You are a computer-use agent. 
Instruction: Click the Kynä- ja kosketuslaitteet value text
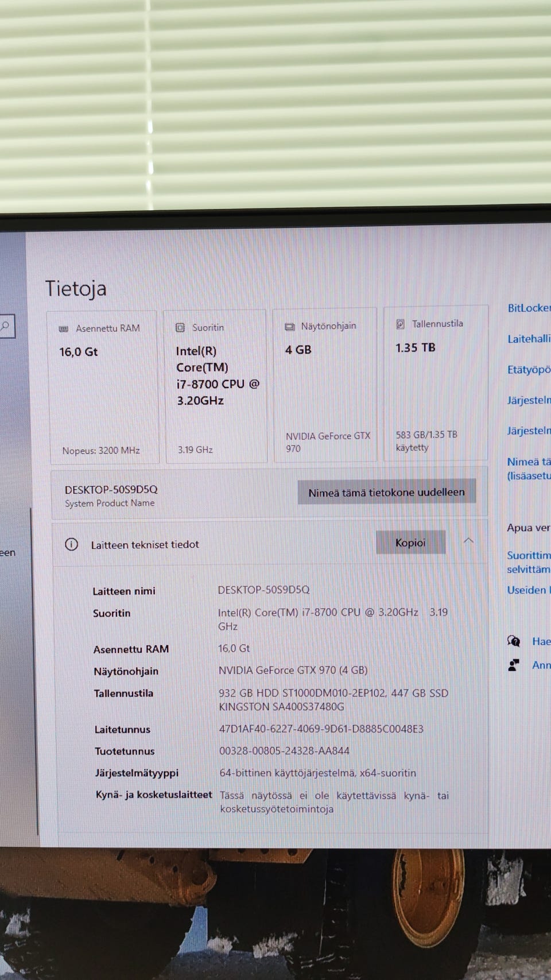click(x=335, y=802)
